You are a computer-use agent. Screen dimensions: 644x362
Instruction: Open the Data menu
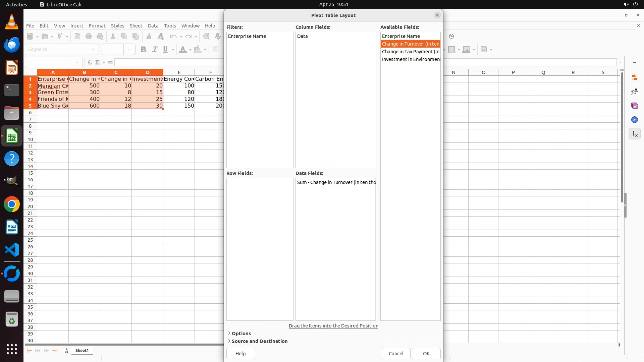153,26
